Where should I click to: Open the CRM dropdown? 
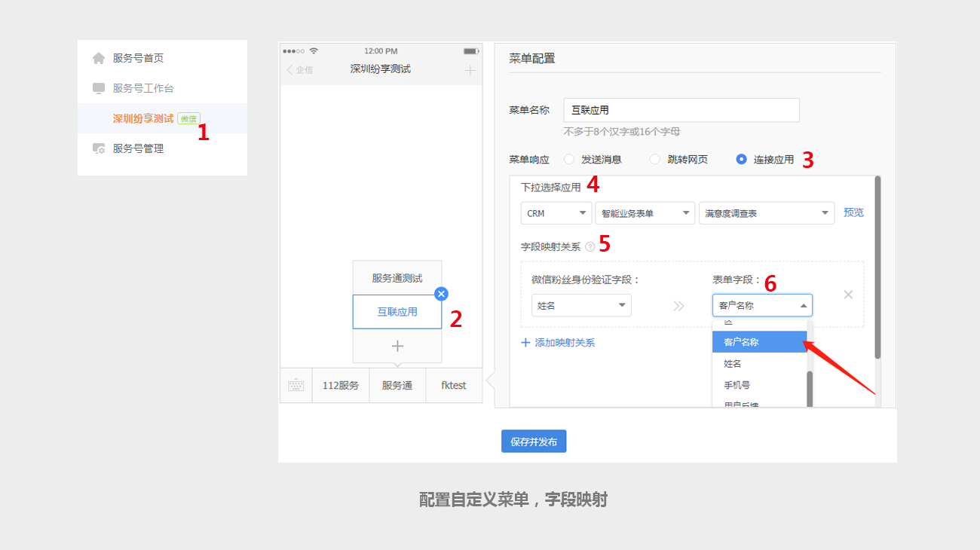pos(556,213)
